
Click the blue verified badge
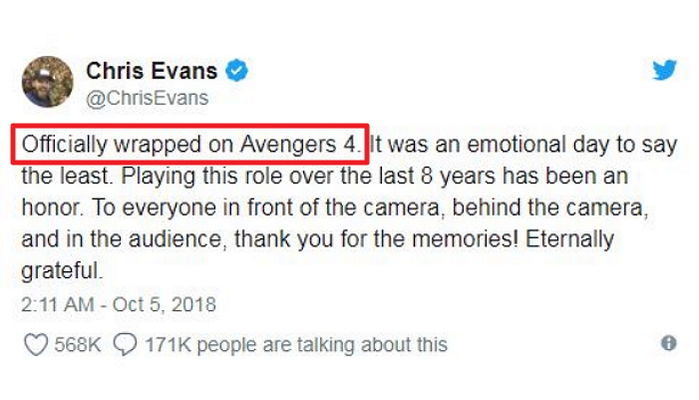[x=237, y=71]
